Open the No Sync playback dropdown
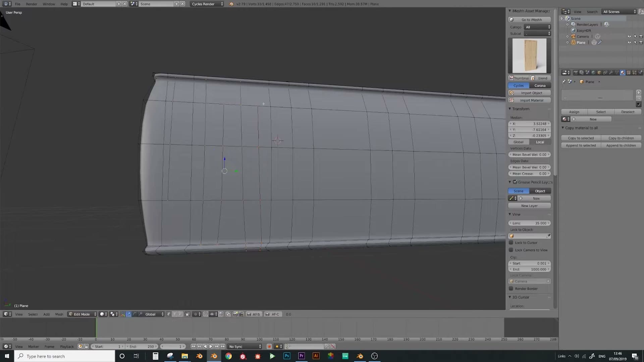 click(x=245, y=346)
